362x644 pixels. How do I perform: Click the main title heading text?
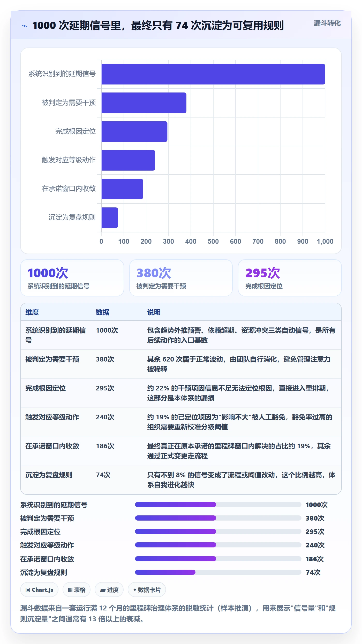(x=158, y=26)
